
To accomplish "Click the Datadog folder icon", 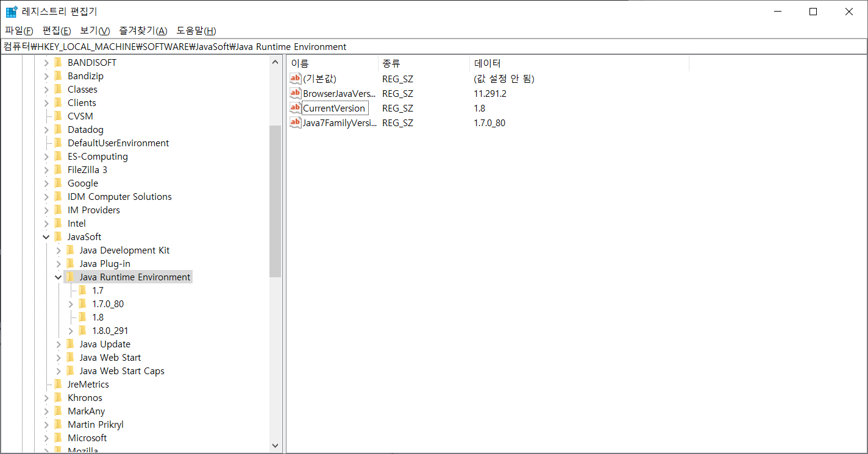I will point(59,129).
